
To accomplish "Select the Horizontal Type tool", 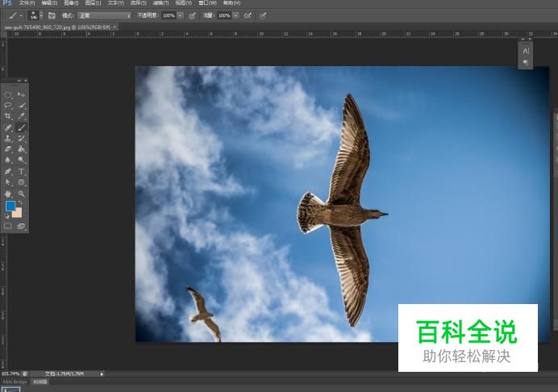I will (x=21, y=171).
